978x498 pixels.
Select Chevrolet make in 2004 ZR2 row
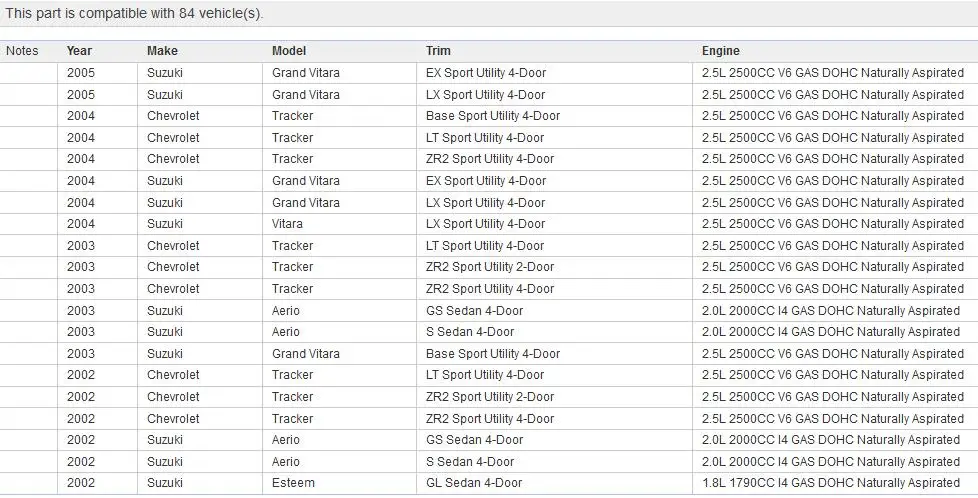point(200,159)
